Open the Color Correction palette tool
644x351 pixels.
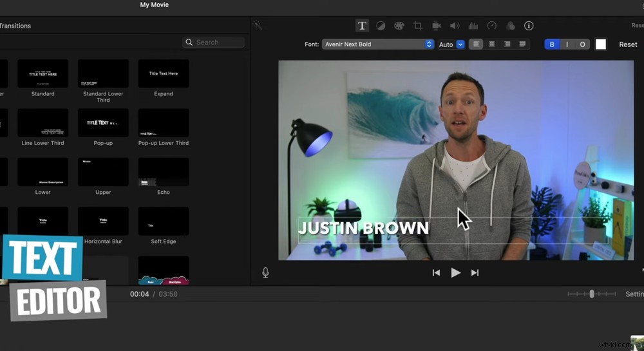click(x=399, y=26)
